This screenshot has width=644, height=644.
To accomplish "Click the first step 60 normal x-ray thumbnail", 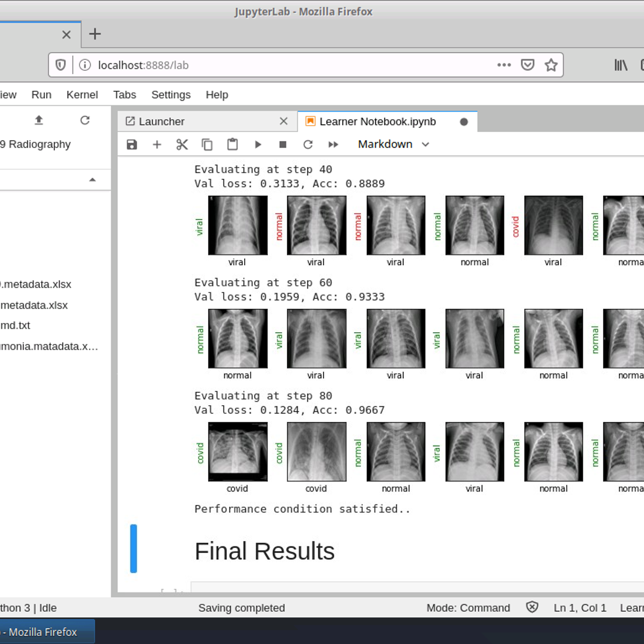I will [x=238, y=338].
